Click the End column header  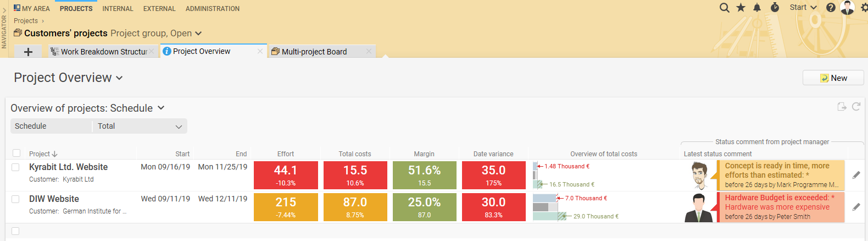click(241, 154)
